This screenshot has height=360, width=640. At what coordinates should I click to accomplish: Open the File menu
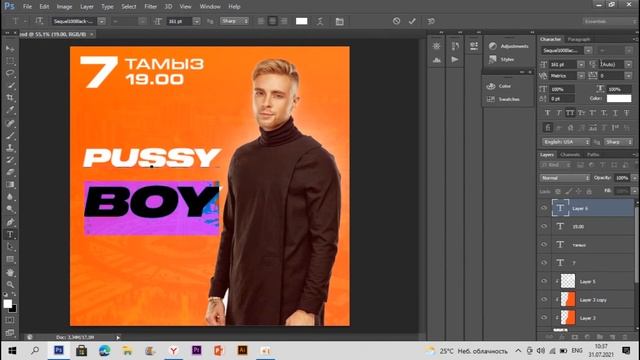(x=27, y=7)
